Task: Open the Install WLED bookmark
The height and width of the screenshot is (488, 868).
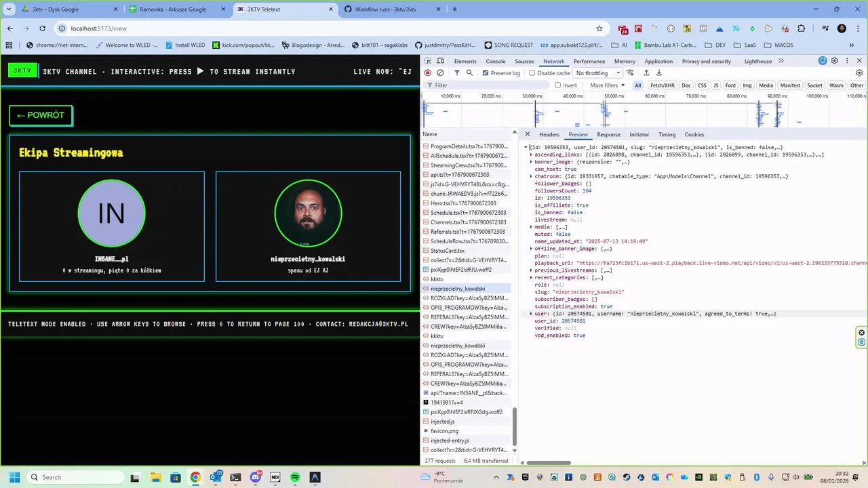Action: tap(184, 45)
